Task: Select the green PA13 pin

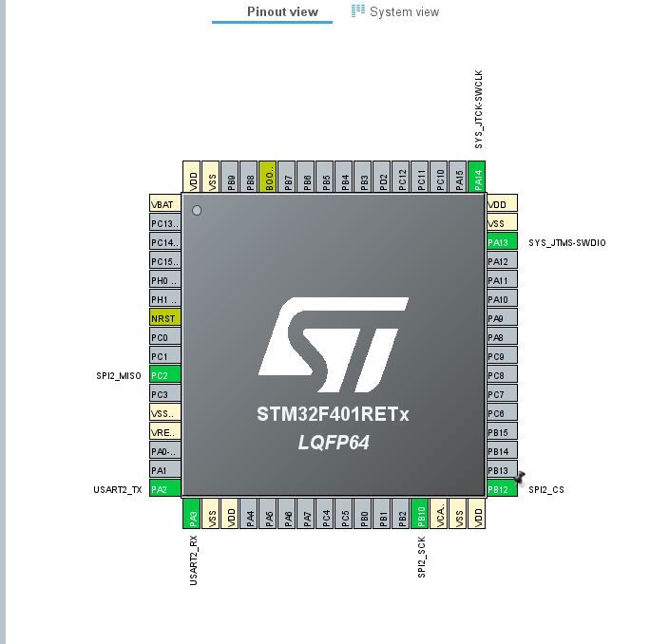Action: (502, 242)
